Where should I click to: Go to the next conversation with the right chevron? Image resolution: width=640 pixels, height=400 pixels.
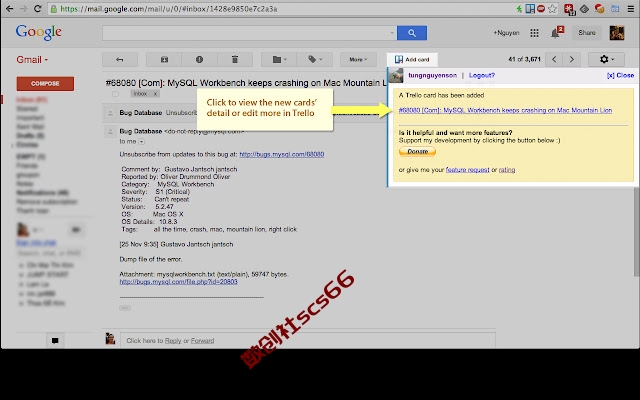tap(571, 60)
